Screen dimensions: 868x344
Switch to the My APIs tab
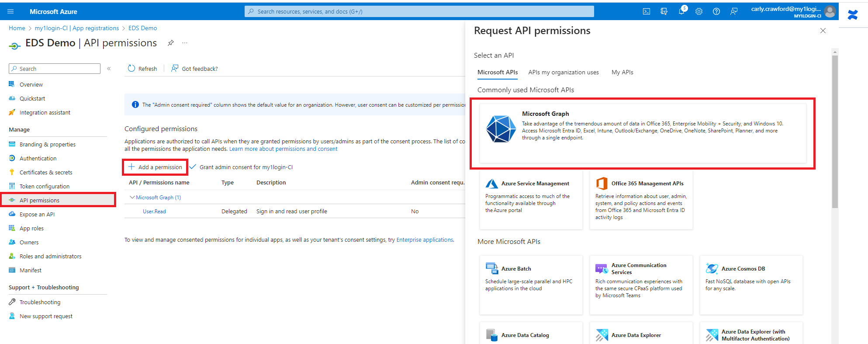(622, 72)
